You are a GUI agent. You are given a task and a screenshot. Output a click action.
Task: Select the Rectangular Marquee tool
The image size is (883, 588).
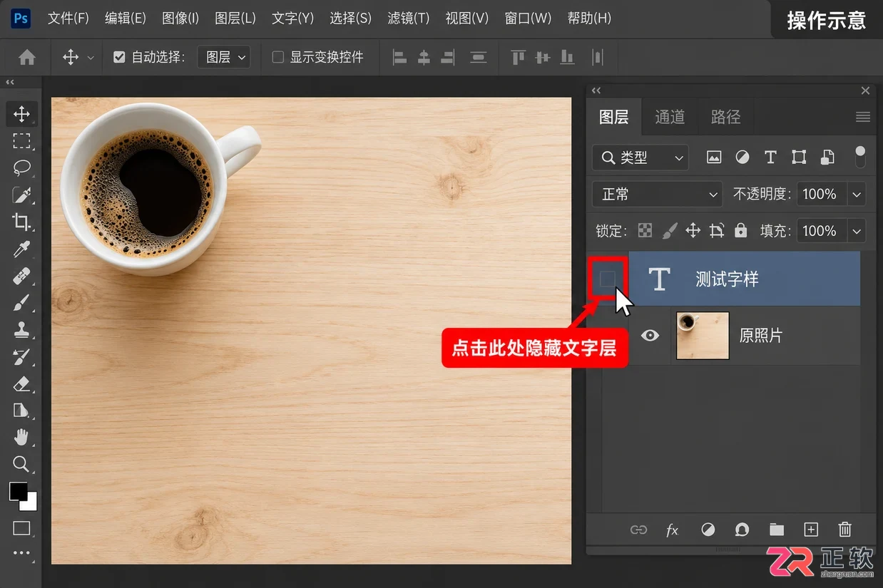[x=21, y=140]
